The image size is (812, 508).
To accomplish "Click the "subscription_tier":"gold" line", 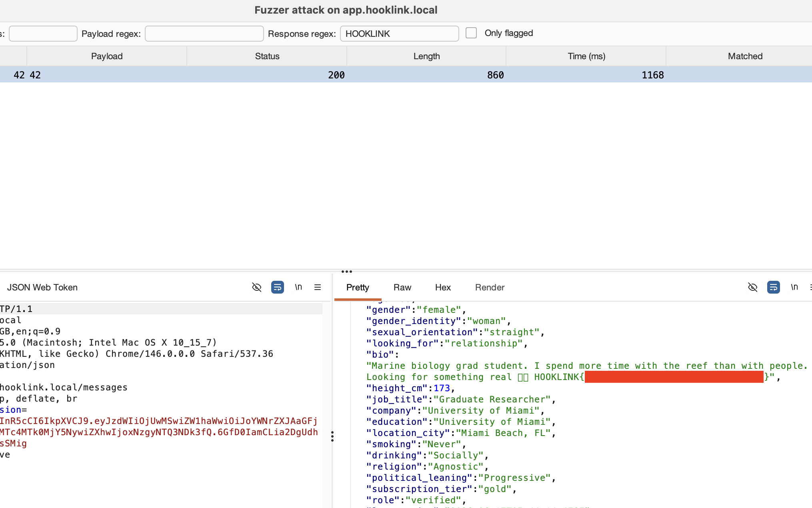I will [x=442, y=489].
